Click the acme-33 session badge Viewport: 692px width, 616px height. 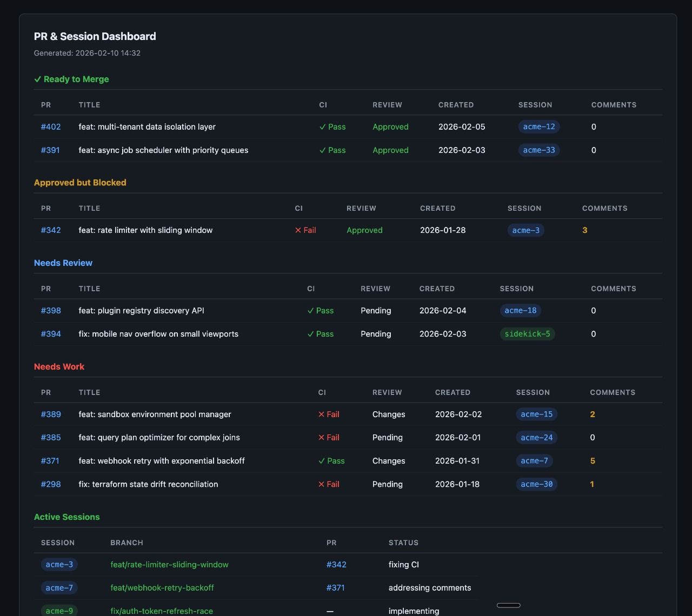(x=539, y=150)
